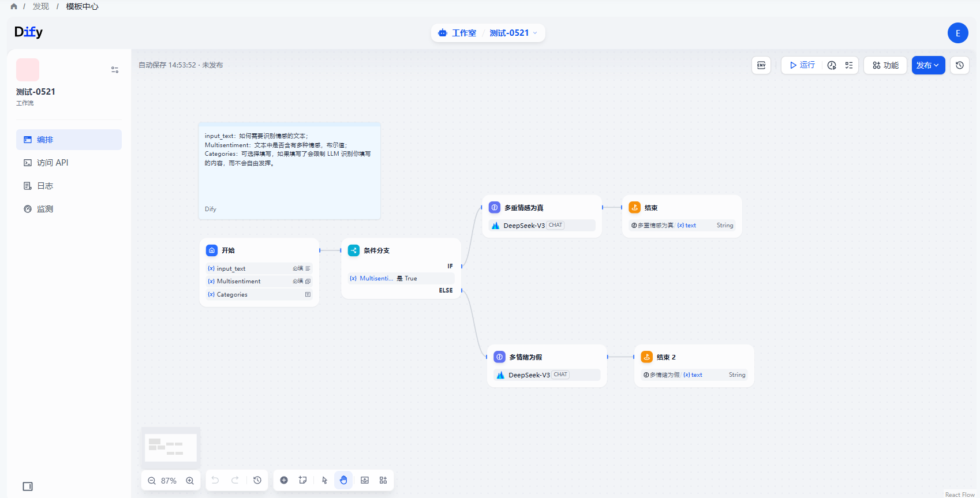Add a note with sticky-note icon
This screenshot has height=498, width=980.
point(303,480)
